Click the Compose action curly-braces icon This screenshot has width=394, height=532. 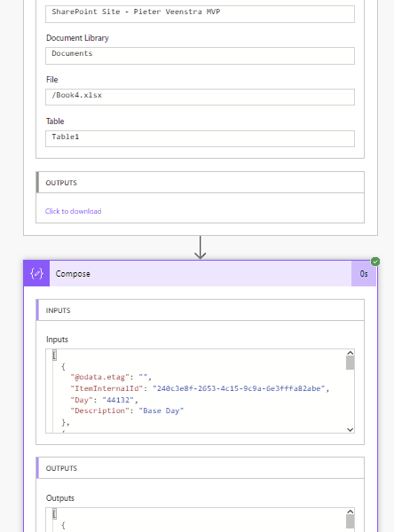coord(36,273)
